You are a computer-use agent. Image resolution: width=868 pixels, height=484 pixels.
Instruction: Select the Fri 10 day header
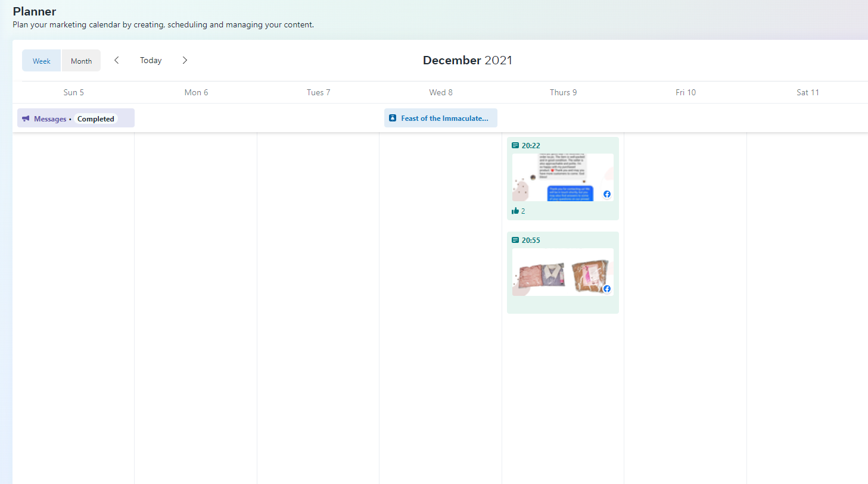686,92
